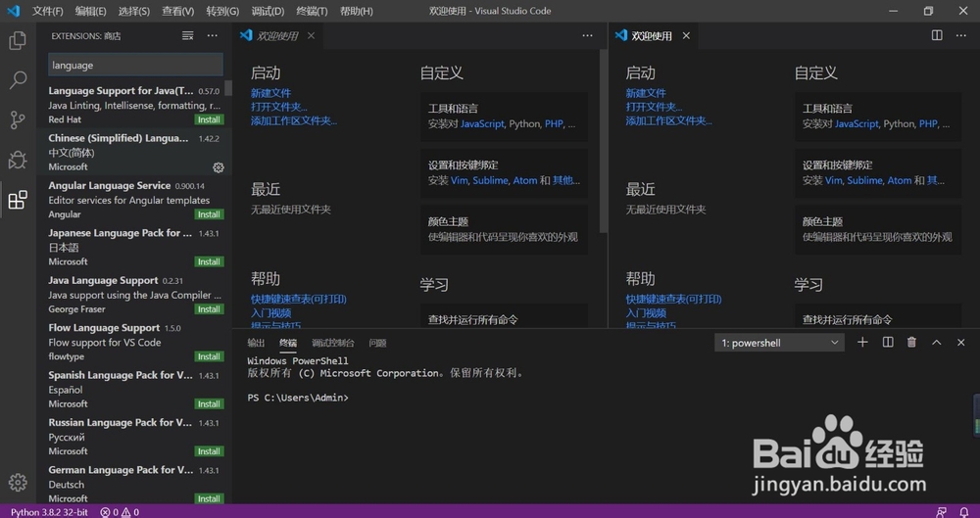
Task: Open the 选择(S) menu
Action: (x=133, y=11)
